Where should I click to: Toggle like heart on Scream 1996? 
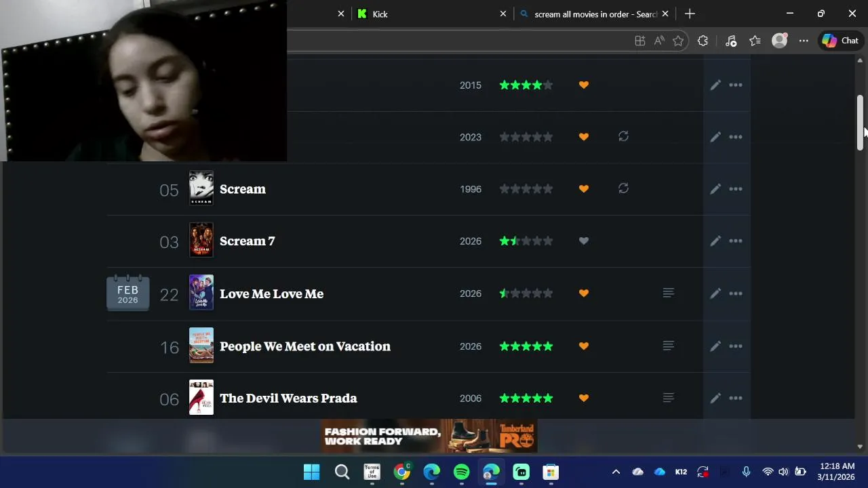tap(584, 189)
